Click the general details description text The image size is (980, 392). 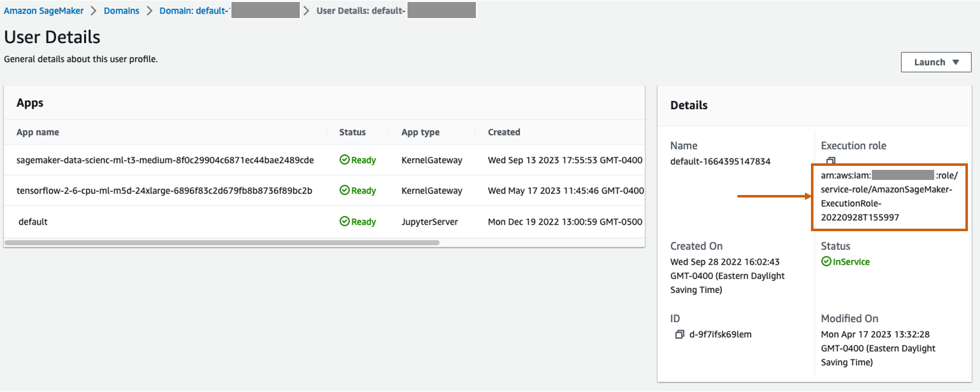(81, 59)
